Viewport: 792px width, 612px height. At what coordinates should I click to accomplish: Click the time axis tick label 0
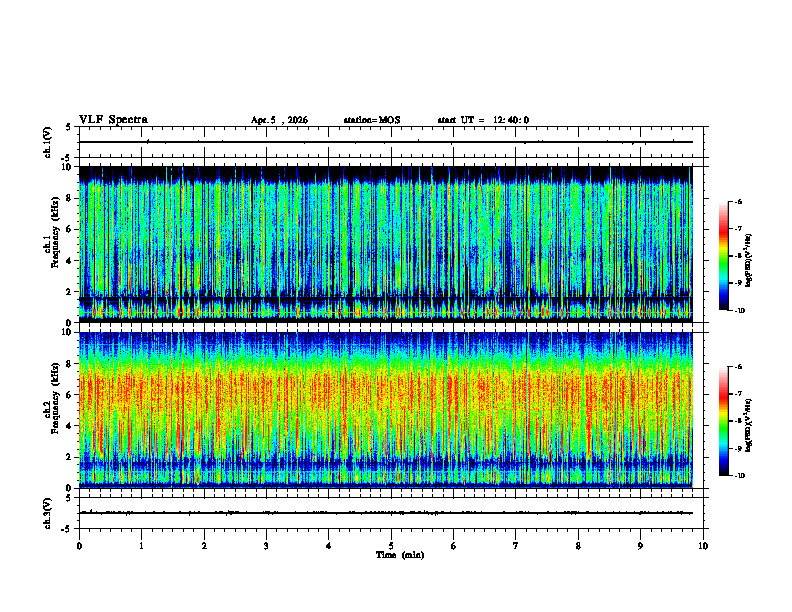click(79, 546)
